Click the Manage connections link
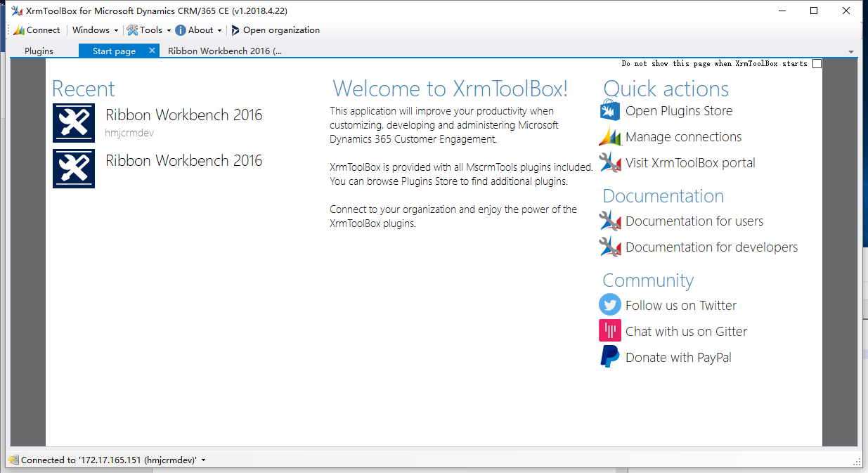Image resolution: width=868 pixels, height=473 pixels. pyautogui.click(x=683, y=136)
